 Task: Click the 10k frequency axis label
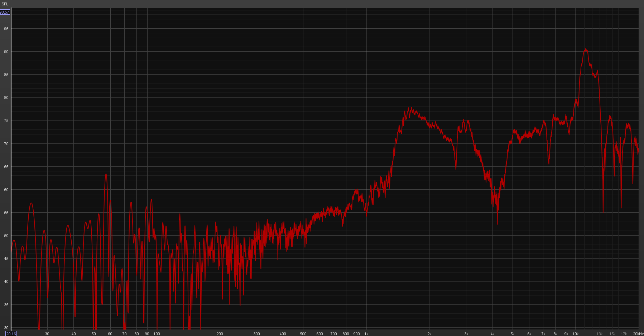576,334
